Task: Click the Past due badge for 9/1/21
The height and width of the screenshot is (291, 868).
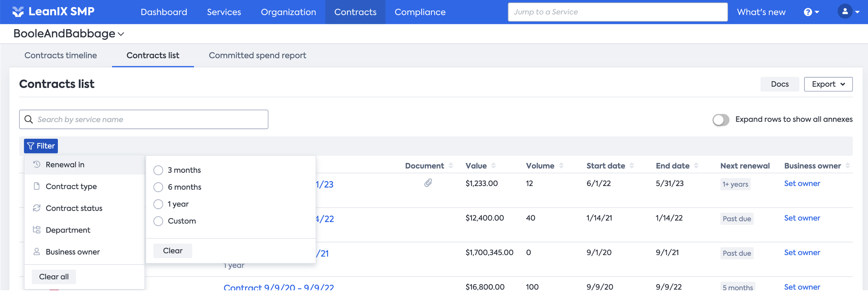Action: pos(737,253)
